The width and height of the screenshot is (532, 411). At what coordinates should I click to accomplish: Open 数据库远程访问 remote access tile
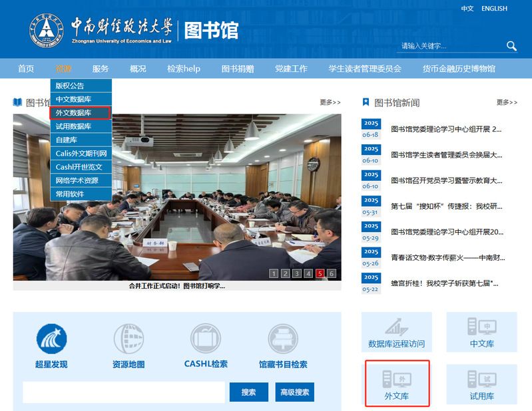click(x=396, y=332)
